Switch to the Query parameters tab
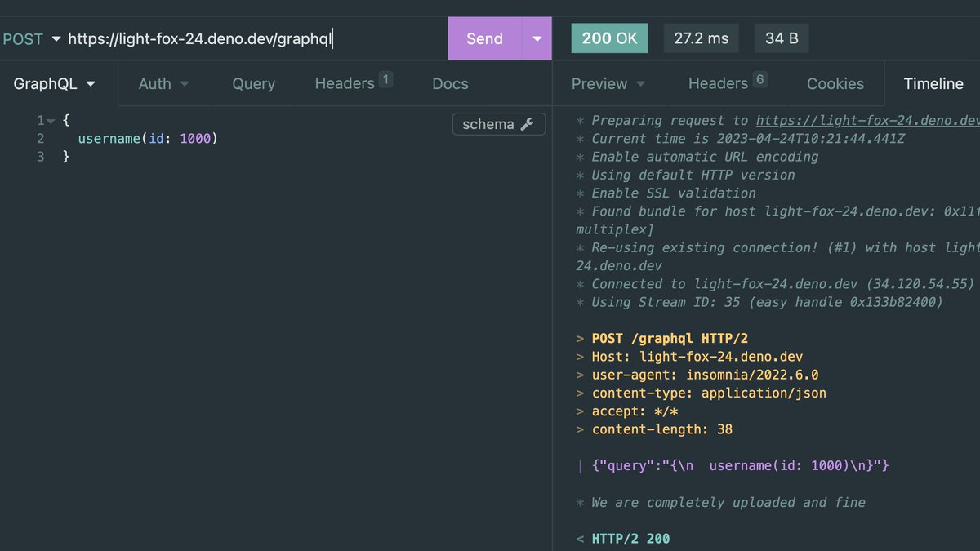The height and width of the screenshot is (551, 980). pos(253,83)
